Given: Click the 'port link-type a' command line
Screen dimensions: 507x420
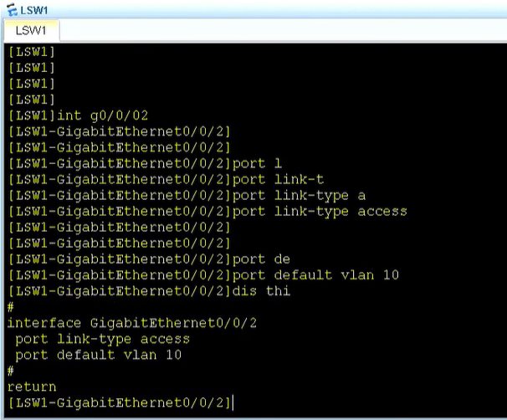Looking at the screenshot, I should [187, 195].
